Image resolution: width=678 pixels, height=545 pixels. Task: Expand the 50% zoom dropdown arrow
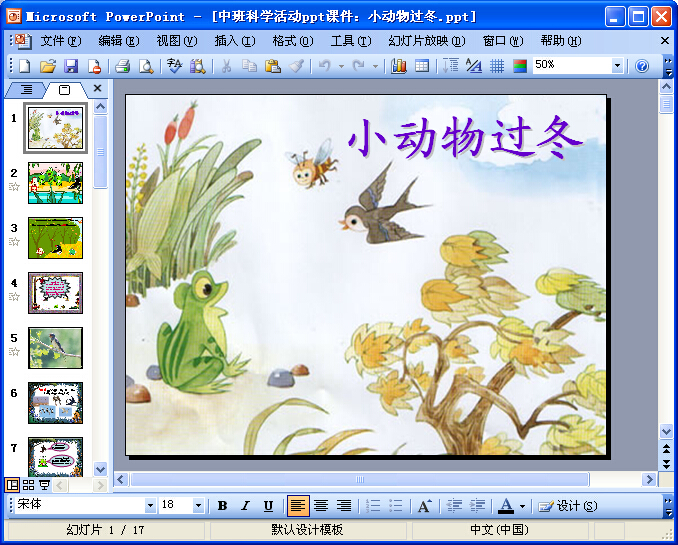point(617,66)
